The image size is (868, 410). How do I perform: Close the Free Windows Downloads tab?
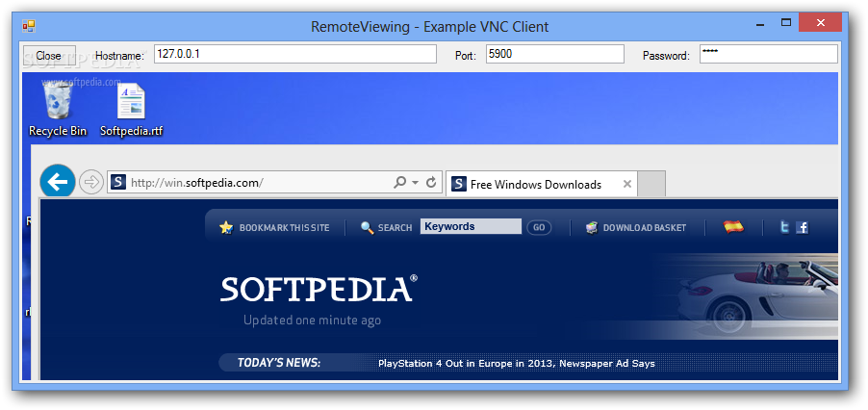click(x=626, y=184)
